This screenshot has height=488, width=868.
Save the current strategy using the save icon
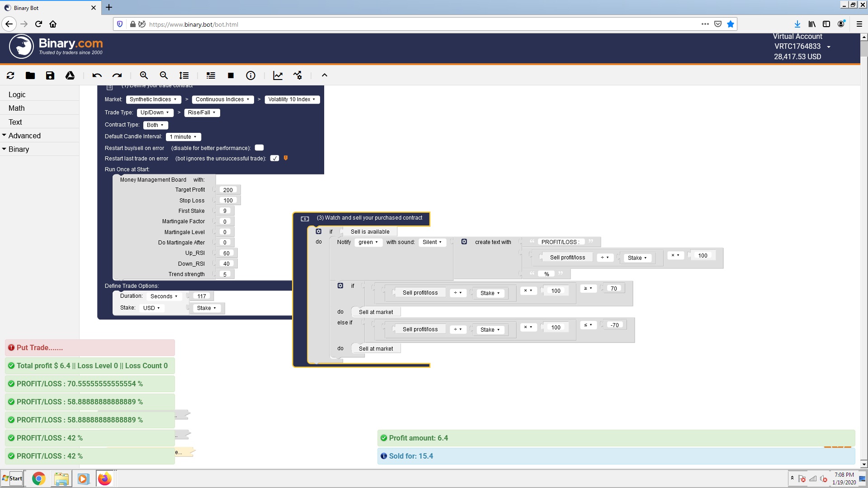coord(50,75)
